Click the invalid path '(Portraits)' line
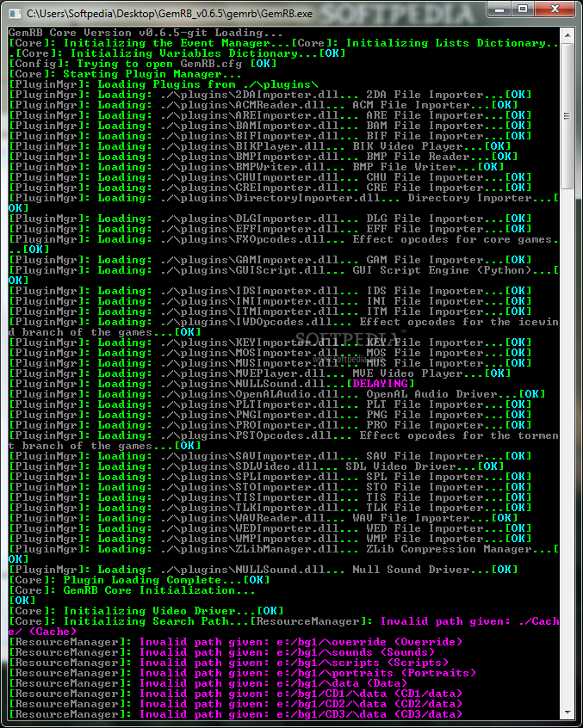Image resolution: width=583 pixels, height=728 pixels. click(x=243, y=673)
